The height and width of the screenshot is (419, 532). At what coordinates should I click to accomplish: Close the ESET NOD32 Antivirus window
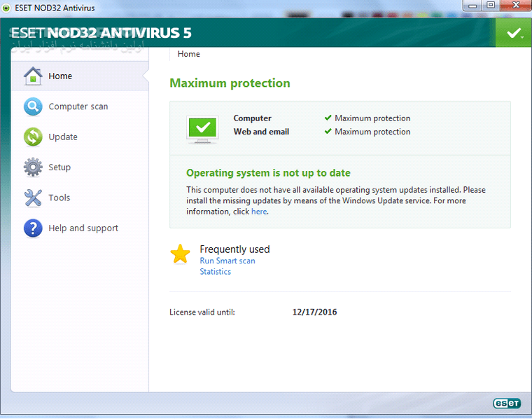tap(516, 6)
